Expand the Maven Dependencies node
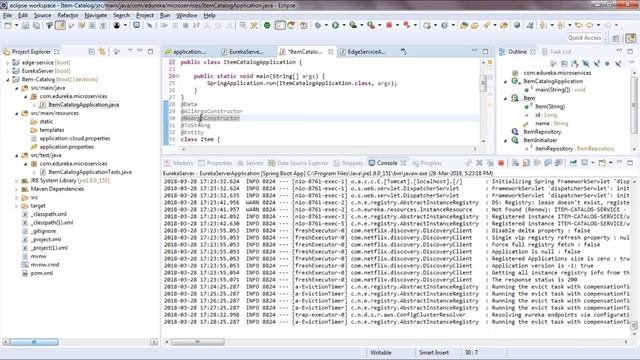Image resolution: width=640 pixels, height=360 pixels. click(x=16, y=189)
